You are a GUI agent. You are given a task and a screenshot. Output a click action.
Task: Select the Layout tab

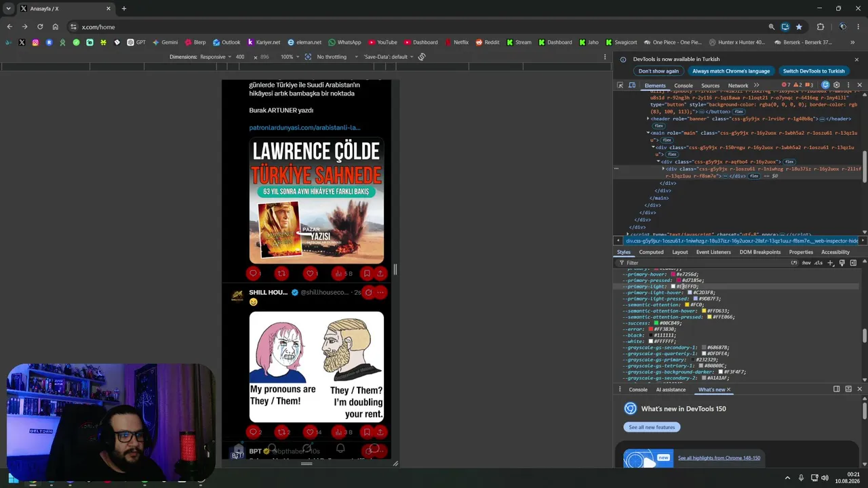pos(680,252)
